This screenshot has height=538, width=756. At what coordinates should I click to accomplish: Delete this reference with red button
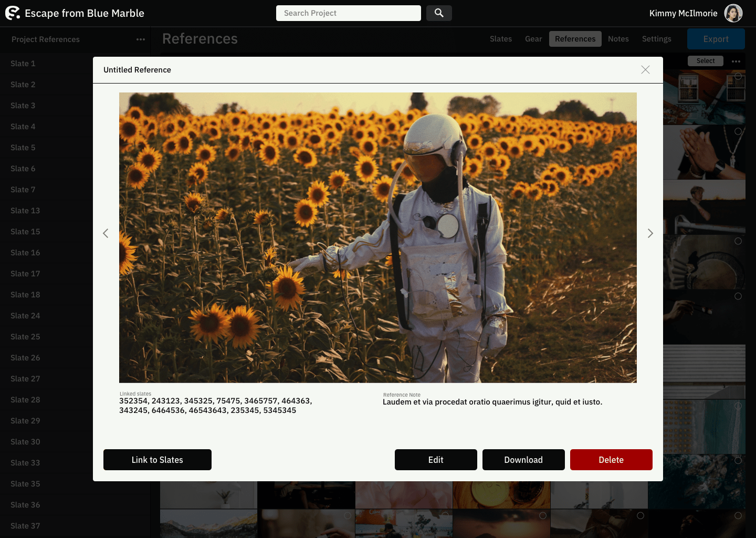[611, 460]
